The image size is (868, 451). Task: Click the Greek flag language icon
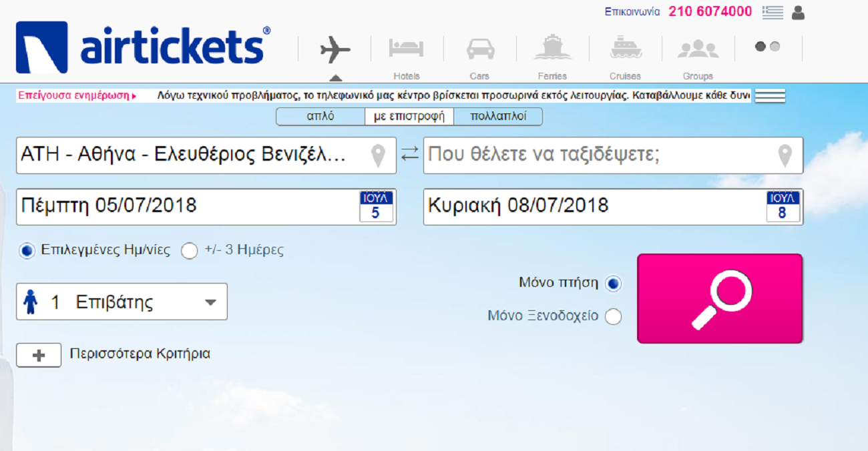point(773,12)
